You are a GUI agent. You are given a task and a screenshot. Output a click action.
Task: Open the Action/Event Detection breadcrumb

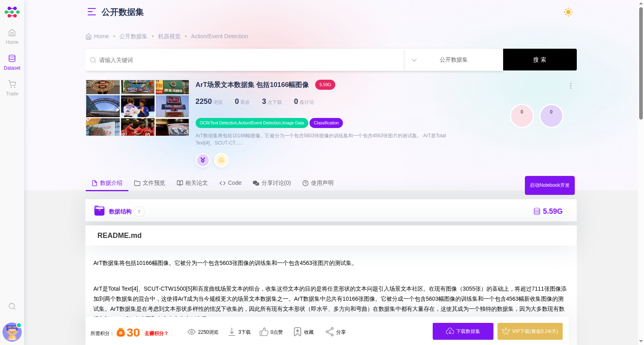point(219,36)
